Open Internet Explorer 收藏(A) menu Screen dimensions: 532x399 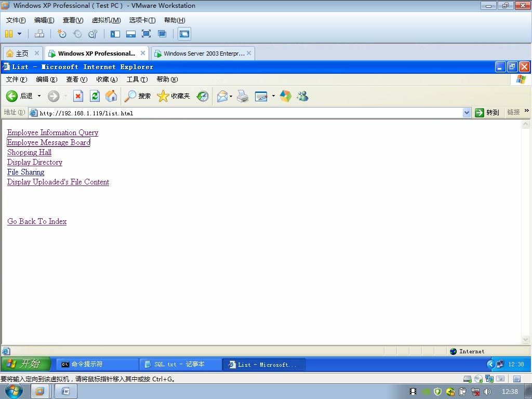107,79
